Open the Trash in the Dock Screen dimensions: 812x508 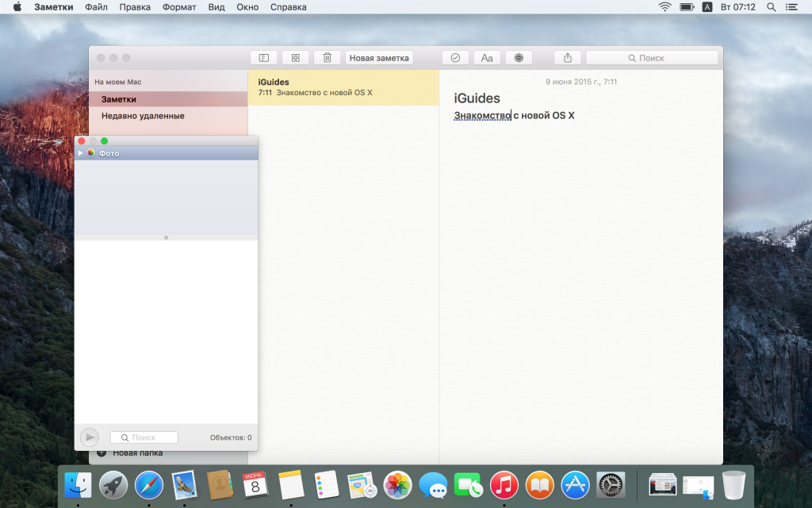[x=733, y=485]
